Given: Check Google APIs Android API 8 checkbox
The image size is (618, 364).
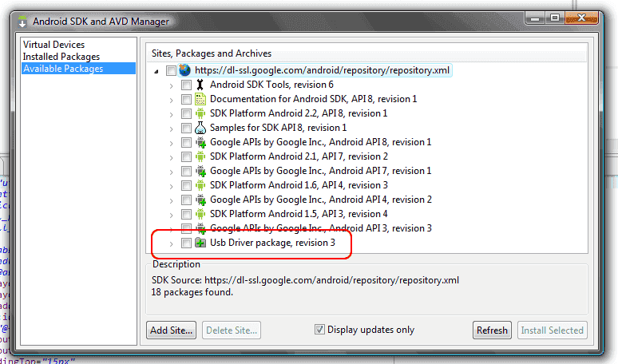Looking at the screenshot, I should coord(186,142).
